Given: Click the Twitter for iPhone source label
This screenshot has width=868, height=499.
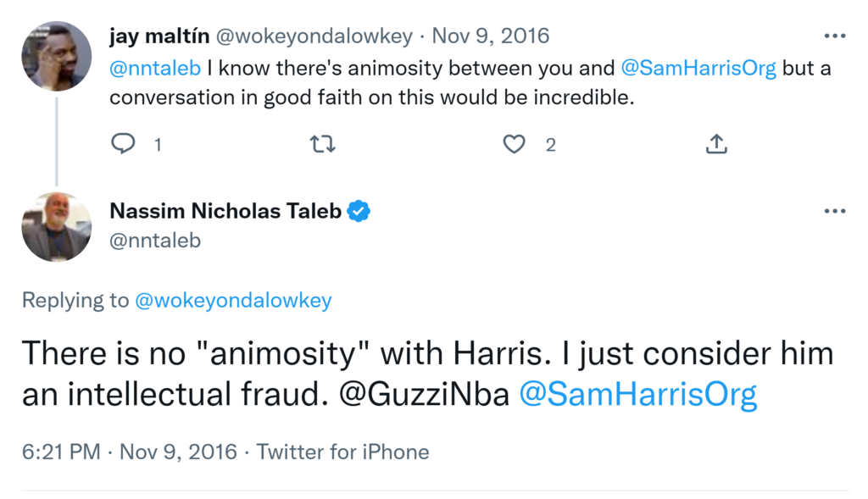Looking at the screenshot, I should 342,452.
